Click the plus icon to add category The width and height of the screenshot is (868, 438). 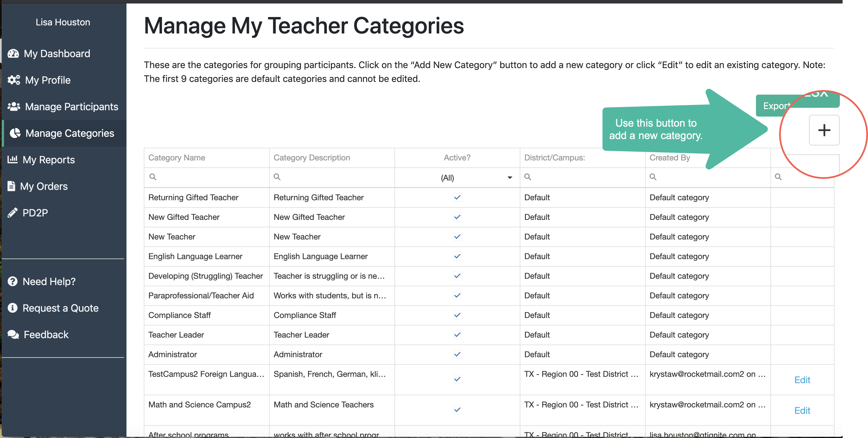824,130
